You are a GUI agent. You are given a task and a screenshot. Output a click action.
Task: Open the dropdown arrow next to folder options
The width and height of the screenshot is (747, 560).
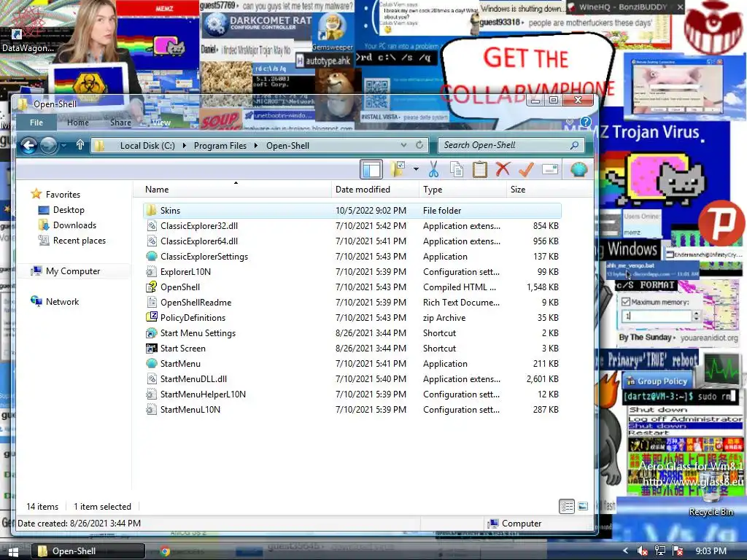pos(416,169)
